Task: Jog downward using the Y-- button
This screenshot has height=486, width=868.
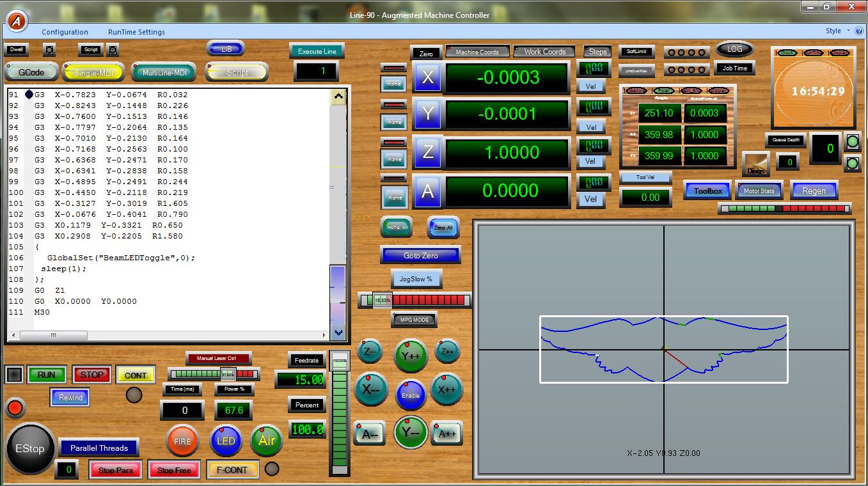Action: tap(410, 432)
